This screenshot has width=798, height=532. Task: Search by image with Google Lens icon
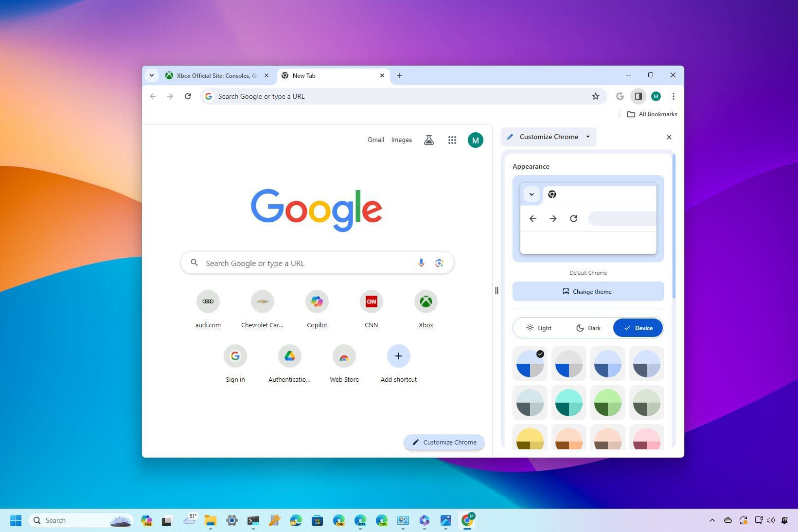tap(439, 263)
